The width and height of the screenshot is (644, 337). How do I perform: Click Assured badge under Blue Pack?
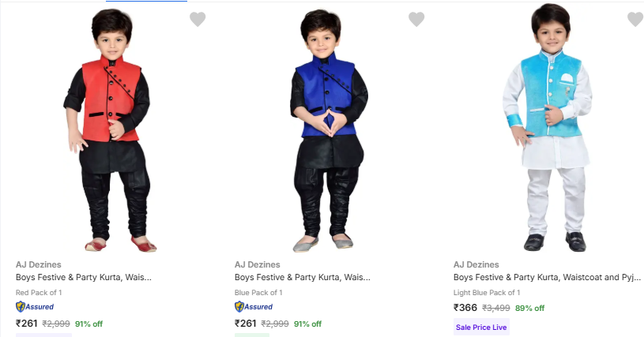click(x=254, y=306)
